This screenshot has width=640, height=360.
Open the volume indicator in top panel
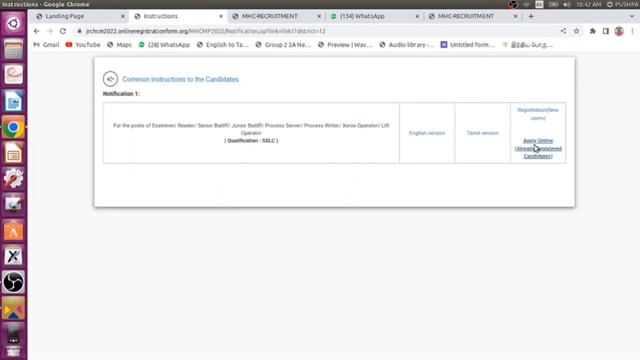[567, 4]
